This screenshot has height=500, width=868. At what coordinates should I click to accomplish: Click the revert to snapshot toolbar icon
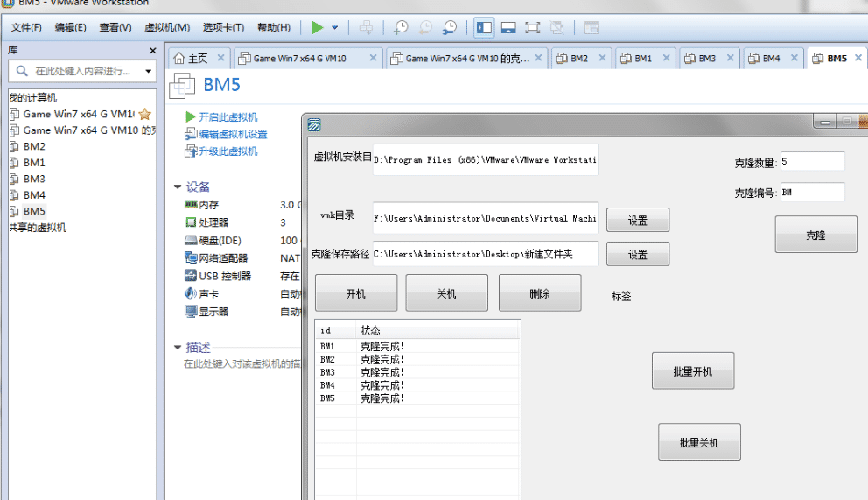(425, 28)
